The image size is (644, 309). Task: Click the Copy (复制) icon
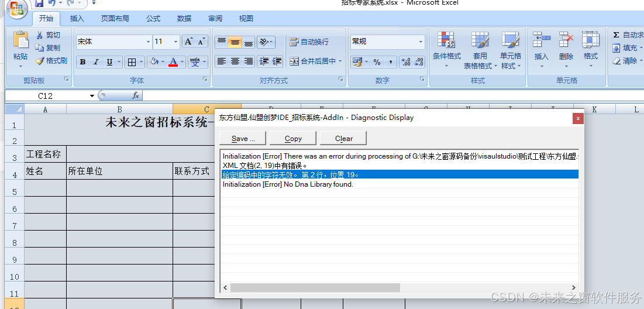coord(40,47)
